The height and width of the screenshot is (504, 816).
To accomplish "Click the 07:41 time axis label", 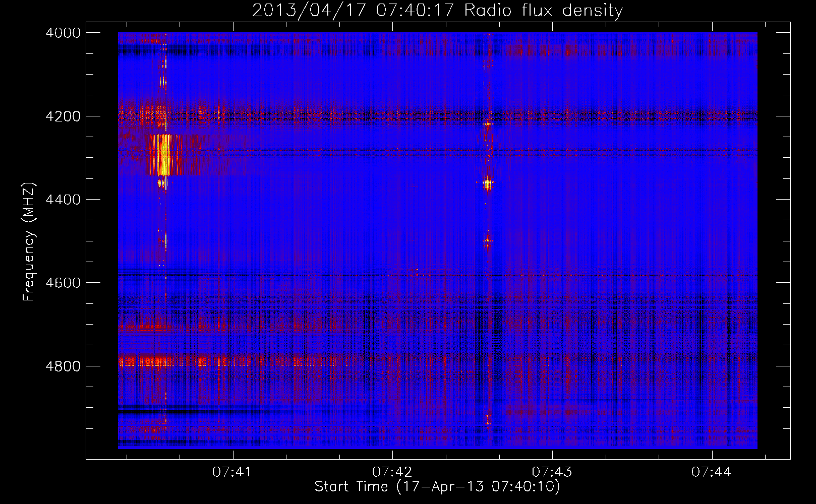I will 232,472.
